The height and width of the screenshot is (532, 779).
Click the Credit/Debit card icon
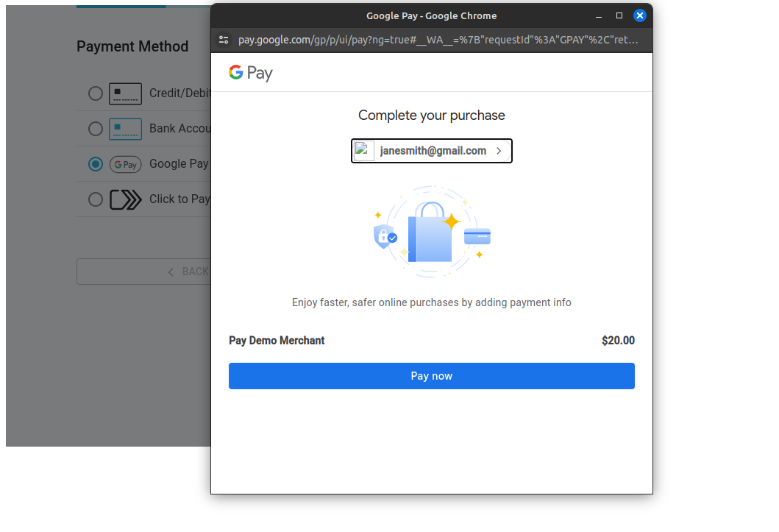click(125, 93)
